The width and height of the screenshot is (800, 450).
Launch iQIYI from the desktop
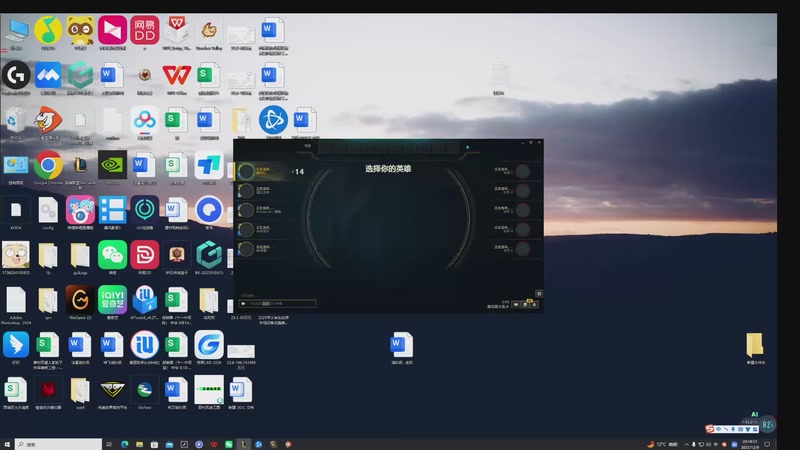point(113,299)
